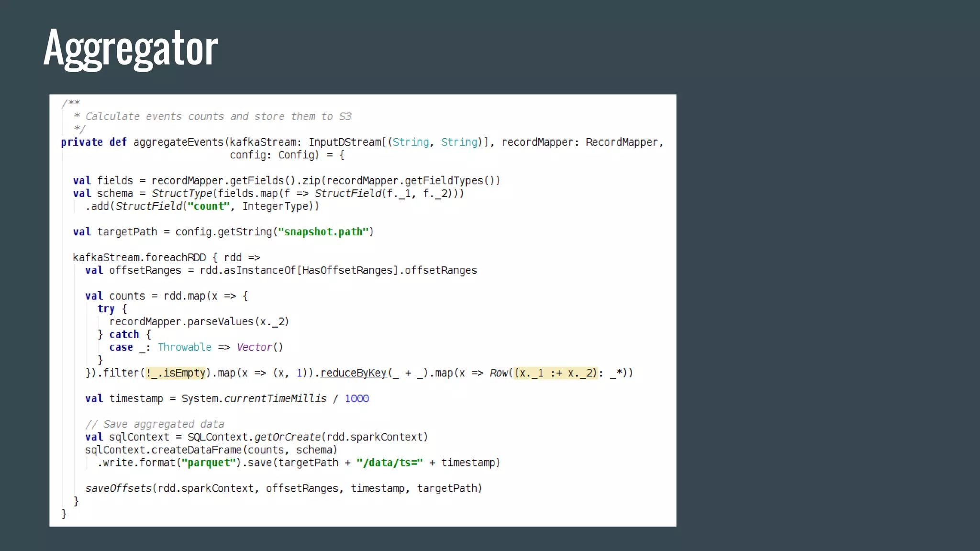Click the 'config: Config) = {' parameter line
This screenshot has height=551, width=980.
click(287, 155)
